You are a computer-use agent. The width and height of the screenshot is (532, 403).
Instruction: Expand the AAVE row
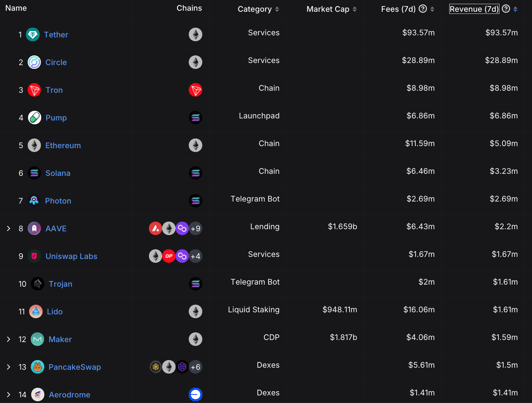coord(9,229)
